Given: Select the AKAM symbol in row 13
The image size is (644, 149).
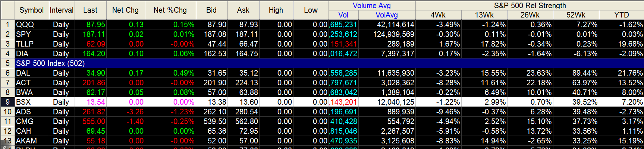Looking at the screenshot, I should point(26,141).
